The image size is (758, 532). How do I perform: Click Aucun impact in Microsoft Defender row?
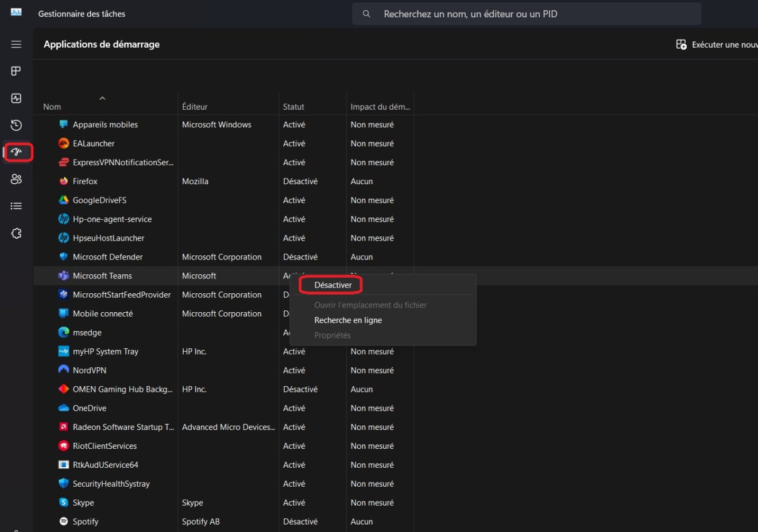click(362, 257)
